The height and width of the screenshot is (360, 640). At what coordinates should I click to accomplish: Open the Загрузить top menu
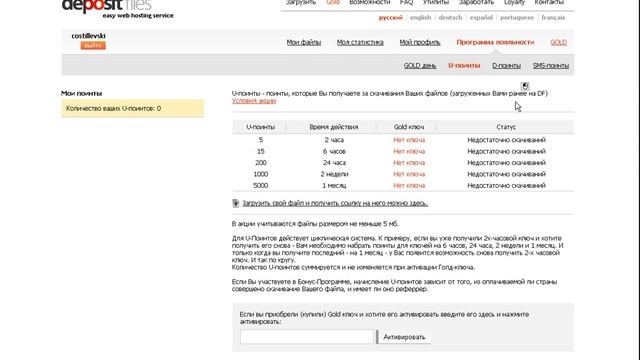(301, 2)
